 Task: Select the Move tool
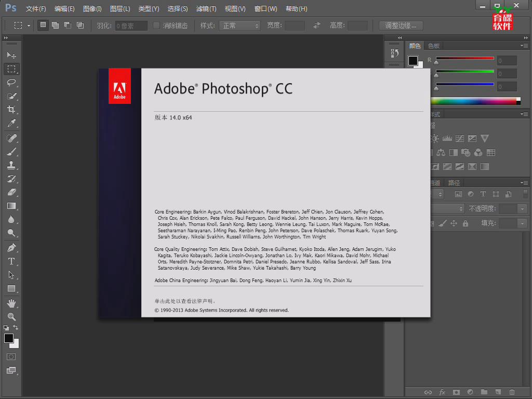[x=11, y=55]
